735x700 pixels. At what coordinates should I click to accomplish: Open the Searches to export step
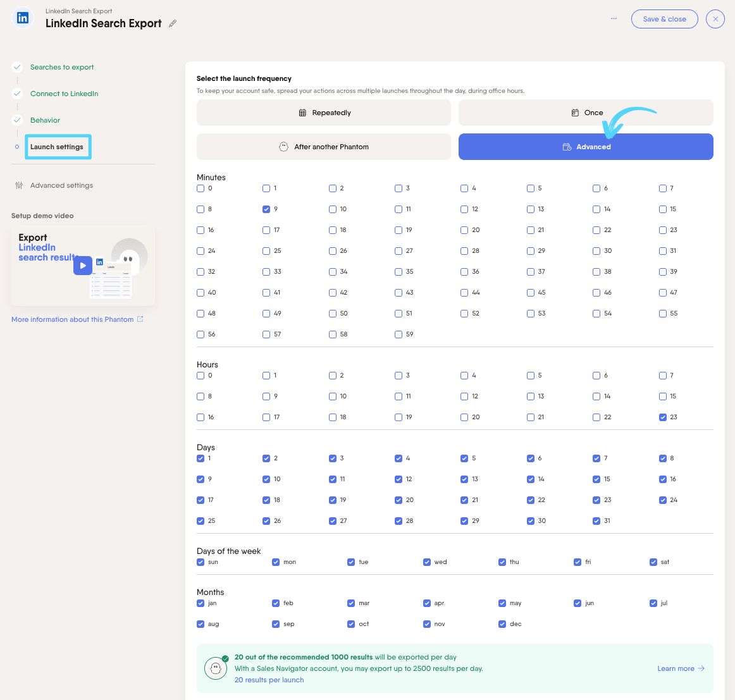coord(62,67)
